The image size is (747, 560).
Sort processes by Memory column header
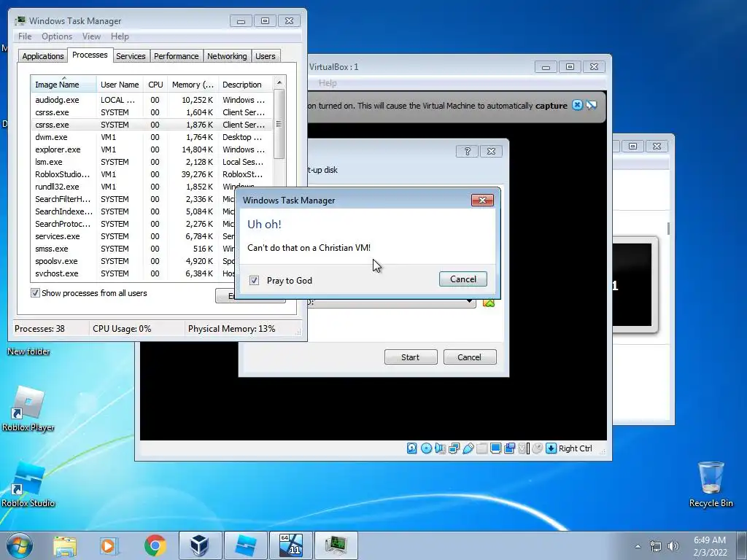193,85
